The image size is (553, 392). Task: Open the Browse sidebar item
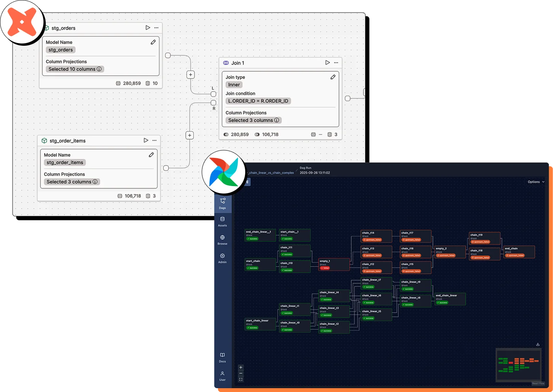tap(222, 240)
